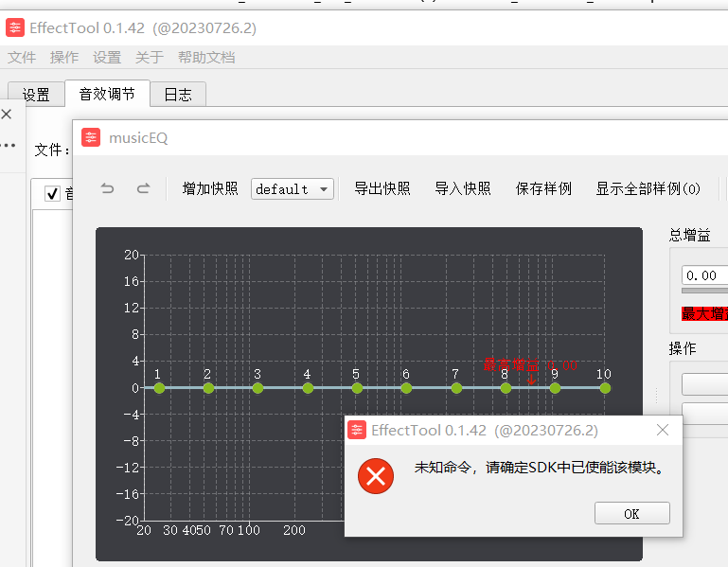Viewport: 728px width, 567px height.
Task: Select EQ band point 6
Action: (x=406, y=388)
